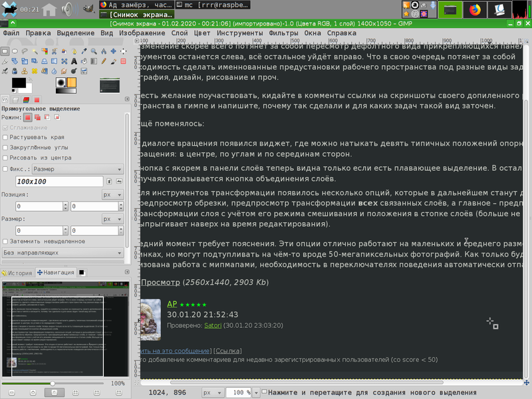The width and height of the screenshot is (532, 399).
Task: Open the status bar px units dropdown
Action: (213, 392)
